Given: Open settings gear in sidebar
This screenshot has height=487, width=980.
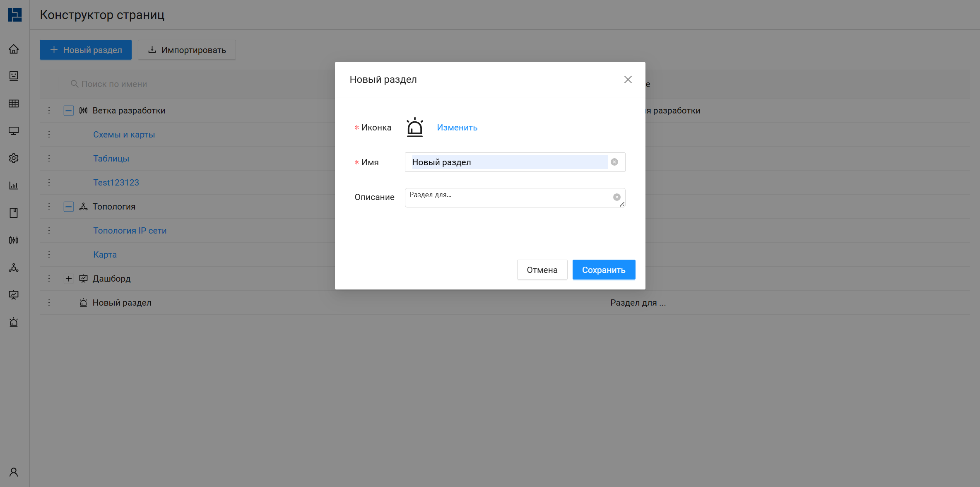Looking at the screenshot, I should click(x=14, y=158).
